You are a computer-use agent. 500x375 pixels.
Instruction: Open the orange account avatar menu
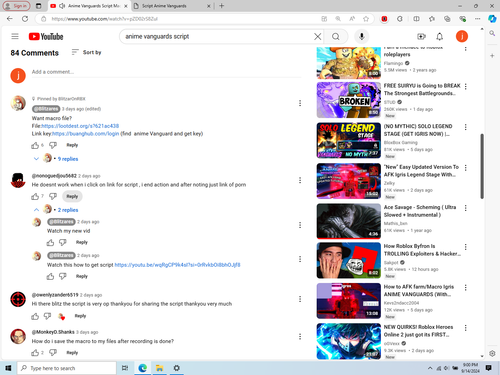tap(462, 36)
